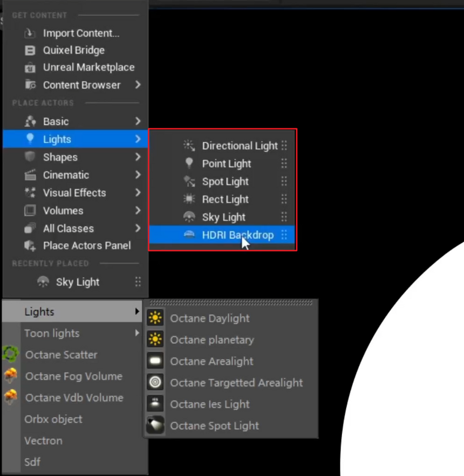Image resolution: width=464 pixels, height=476 pixels.
Task: Click the Import Content icon
Action: coord(30,33)
